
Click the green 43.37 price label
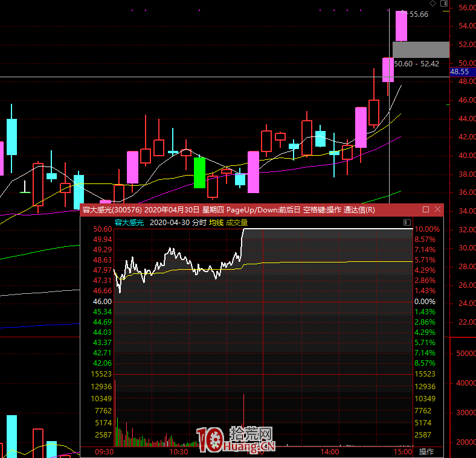point(102,342)
